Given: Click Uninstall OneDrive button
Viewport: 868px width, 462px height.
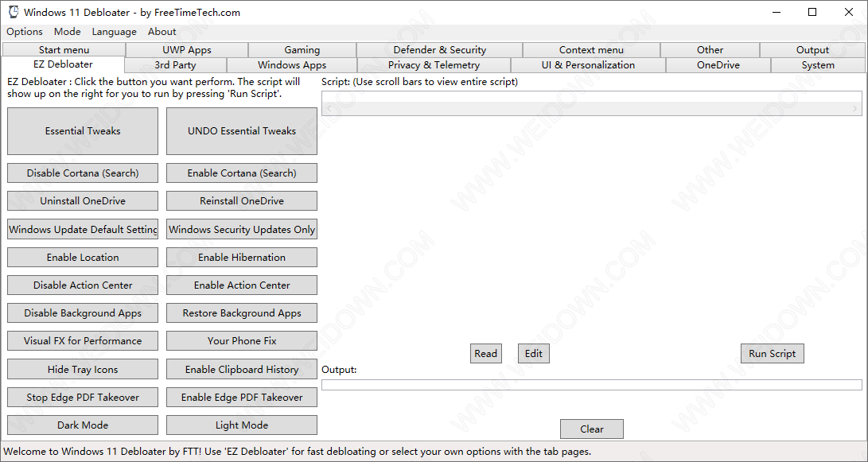Looking at the screenshot, I should point(83,201).
